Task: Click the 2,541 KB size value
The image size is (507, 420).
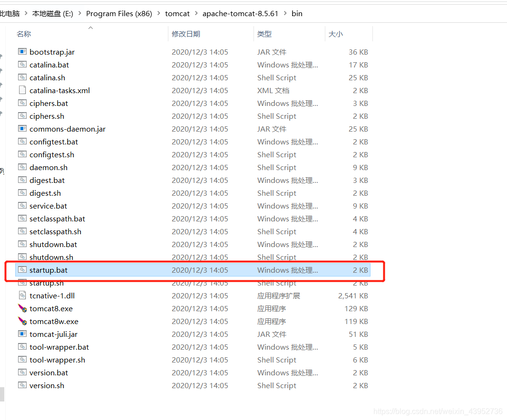Action: click(353, 296)
